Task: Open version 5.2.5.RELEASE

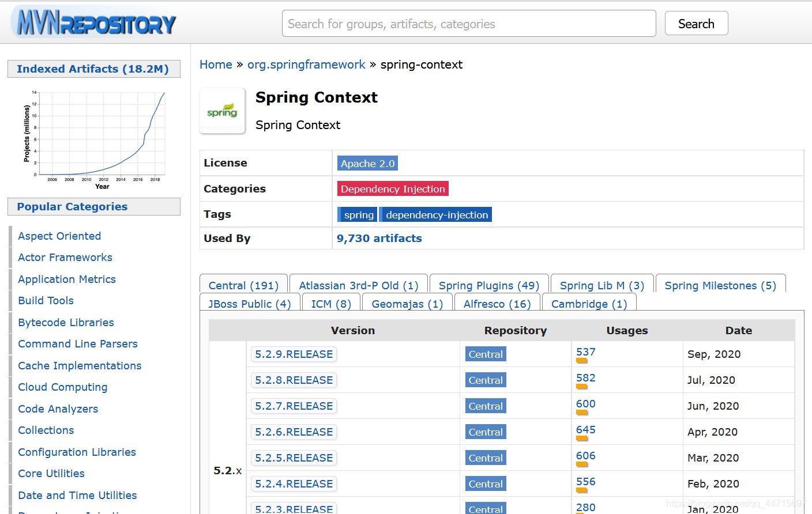Action: (294, 458)
